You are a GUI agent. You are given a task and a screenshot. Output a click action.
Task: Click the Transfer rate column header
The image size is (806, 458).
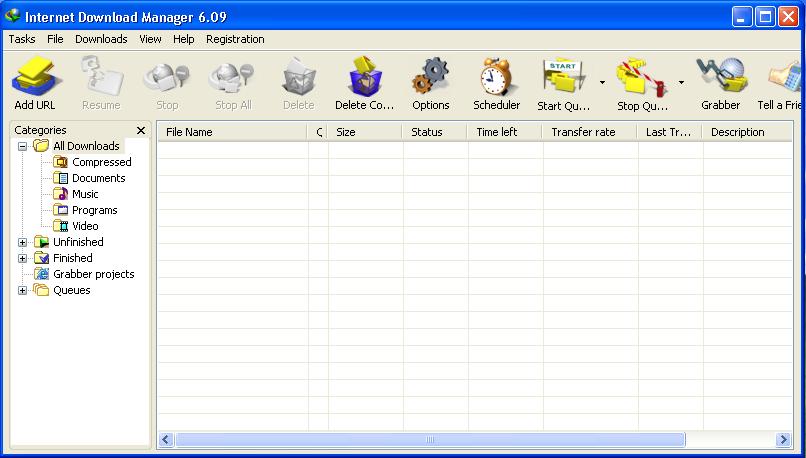point(590,132)
